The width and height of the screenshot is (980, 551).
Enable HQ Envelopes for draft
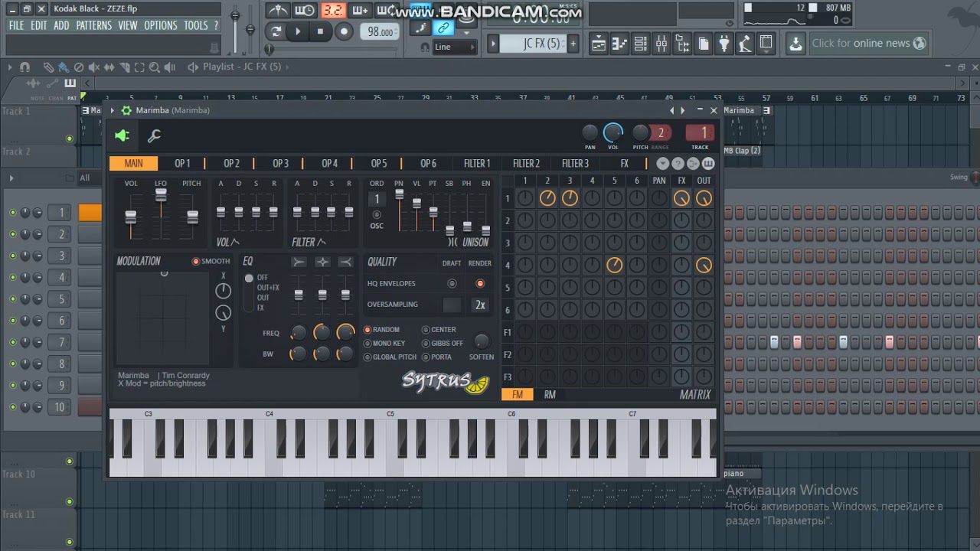452,284
